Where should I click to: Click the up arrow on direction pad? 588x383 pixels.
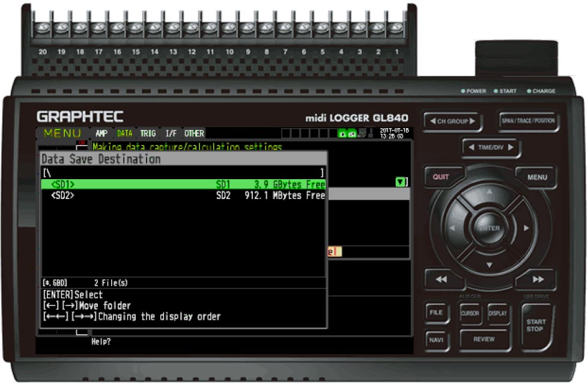(489, 191)
